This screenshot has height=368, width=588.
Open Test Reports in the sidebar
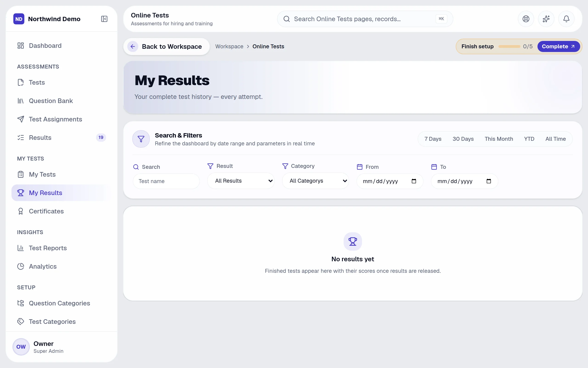pyautogui.click(x=62, y=248)
